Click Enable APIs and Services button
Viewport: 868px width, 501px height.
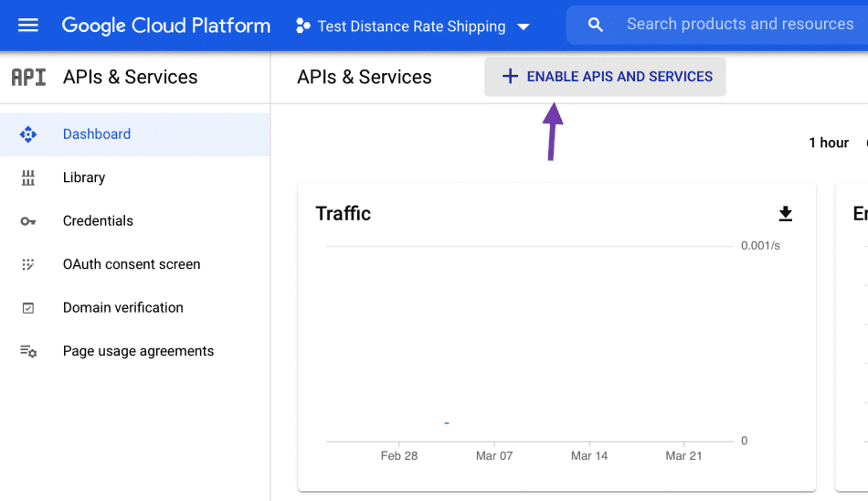[605, 77]
